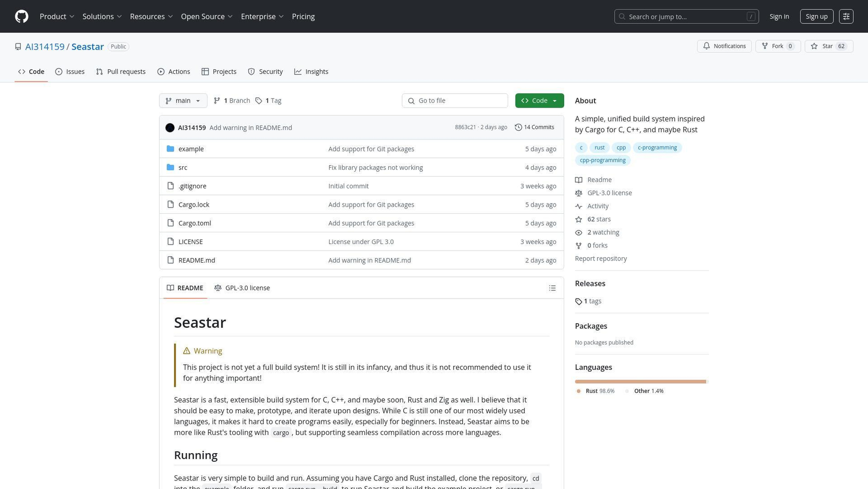Click the GitHub logo icon
This screenshot has height=489, width=868.
click(22, 17)
